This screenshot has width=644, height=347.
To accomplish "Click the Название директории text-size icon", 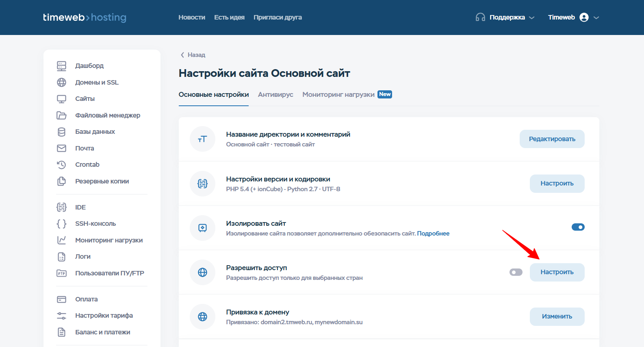I will (x=202, y=139).
